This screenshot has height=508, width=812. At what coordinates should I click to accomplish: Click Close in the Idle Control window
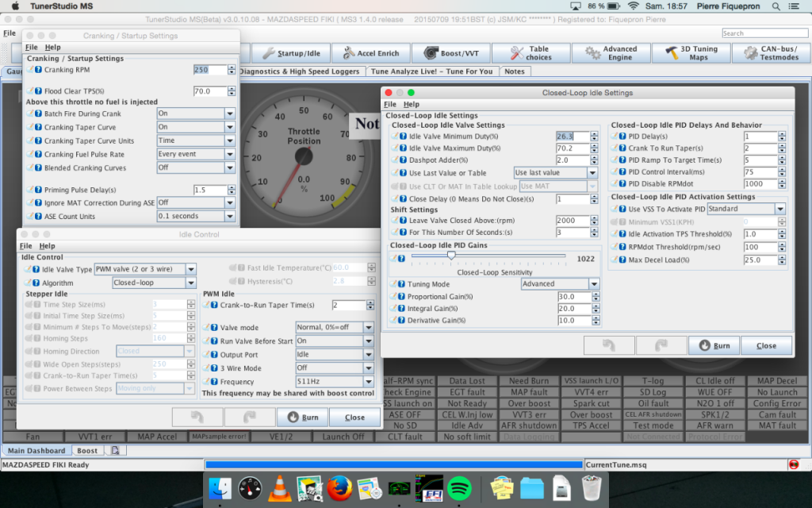(354, 418)
